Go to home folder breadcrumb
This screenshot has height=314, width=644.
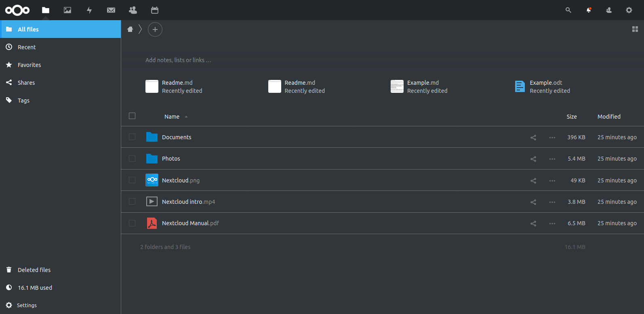click(x=130, y=29)
